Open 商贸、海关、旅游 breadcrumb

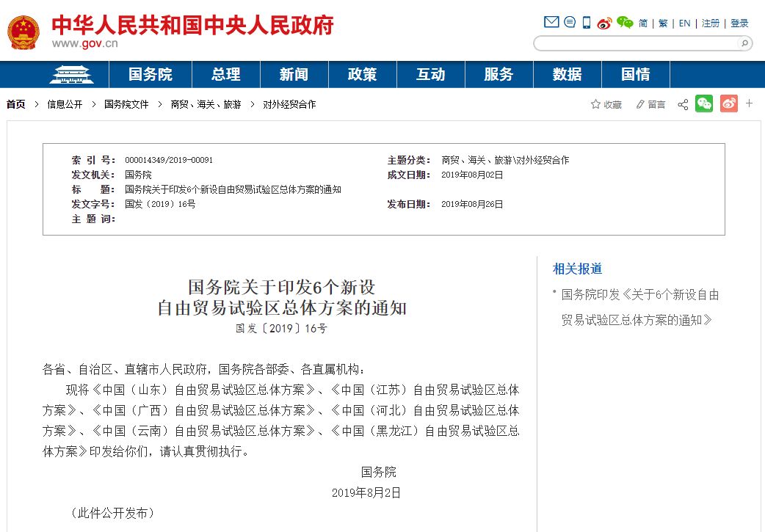(x=206, y=104)
